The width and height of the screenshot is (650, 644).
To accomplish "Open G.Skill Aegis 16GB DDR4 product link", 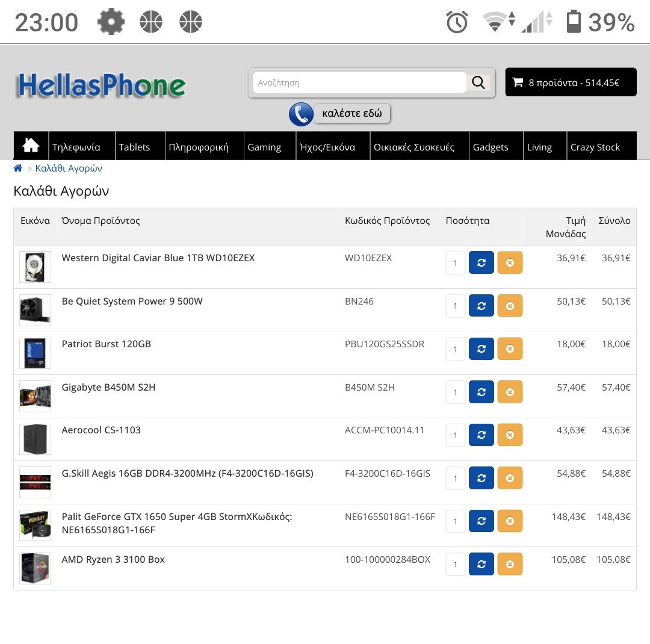I will click(187, 473).
